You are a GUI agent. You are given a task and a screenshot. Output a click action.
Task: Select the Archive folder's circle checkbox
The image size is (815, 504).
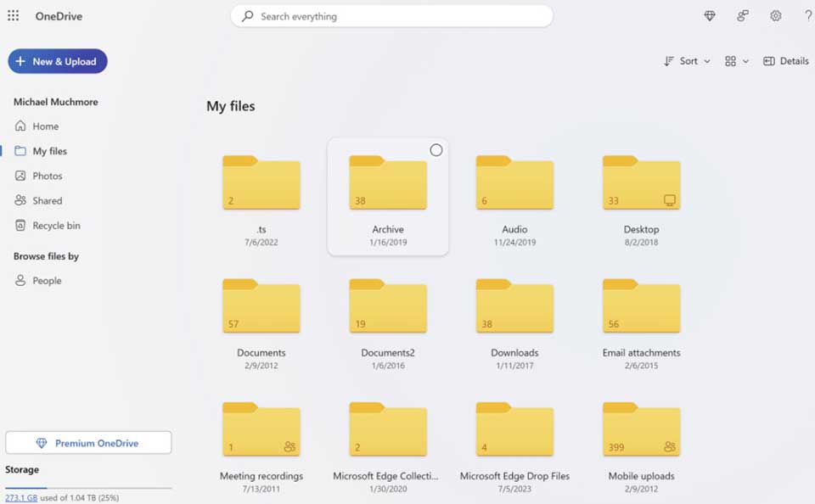pos(436,150)
